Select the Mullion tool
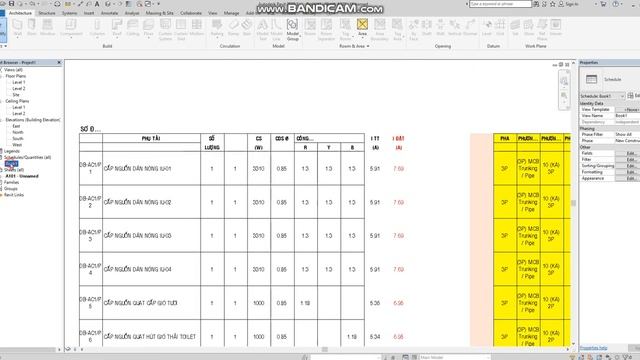This screenshot has height=360, width=640. coord(197,28)
